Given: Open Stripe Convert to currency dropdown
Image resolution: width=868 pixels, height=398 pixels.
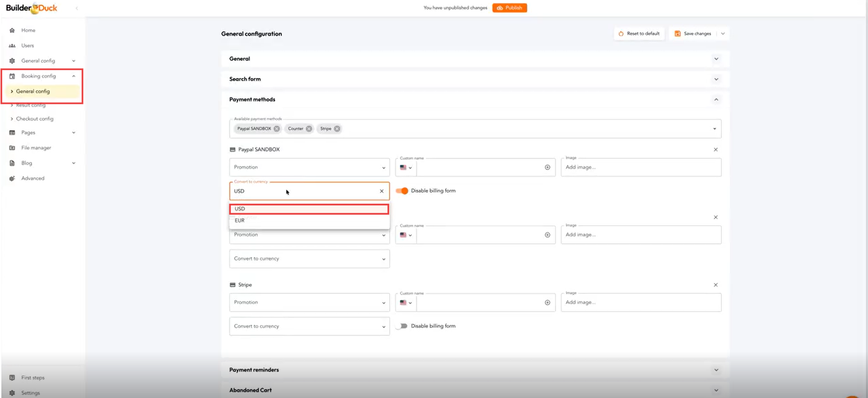Looking at the screenshot, I should 309,326.
